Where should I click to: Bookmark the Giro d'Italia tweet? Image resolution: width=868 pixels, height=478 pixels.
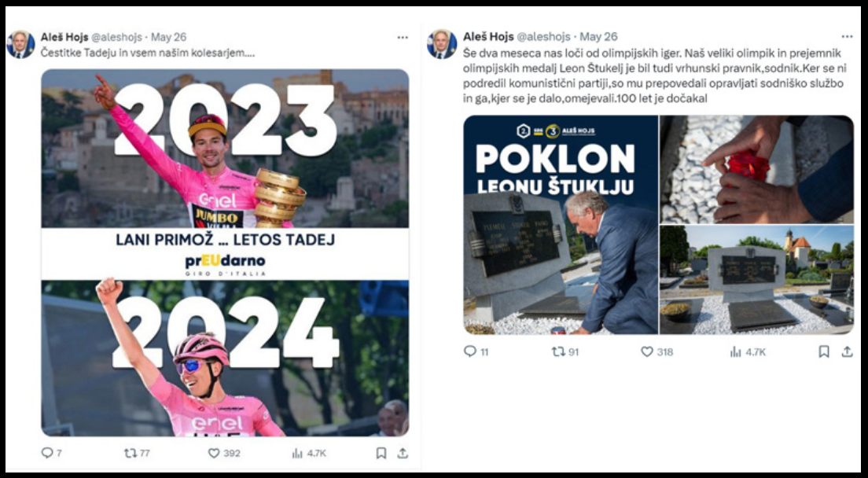381,453
